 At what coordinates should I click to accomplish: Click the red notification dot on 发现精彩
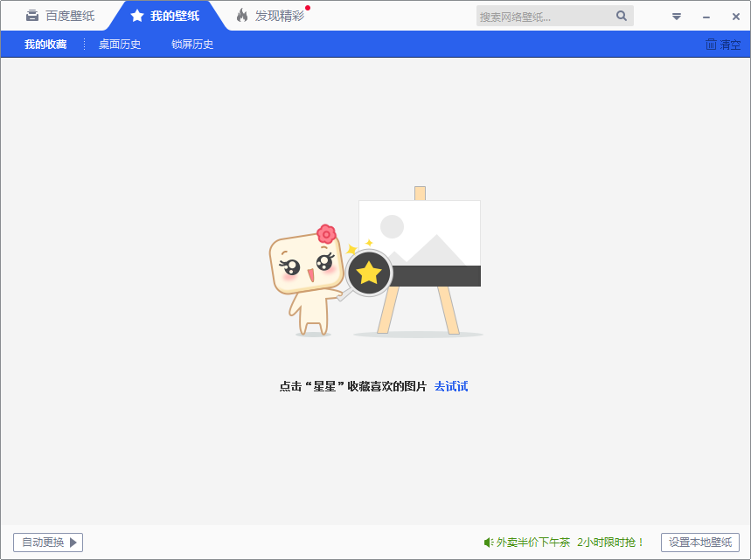click(x=308, y=7)
